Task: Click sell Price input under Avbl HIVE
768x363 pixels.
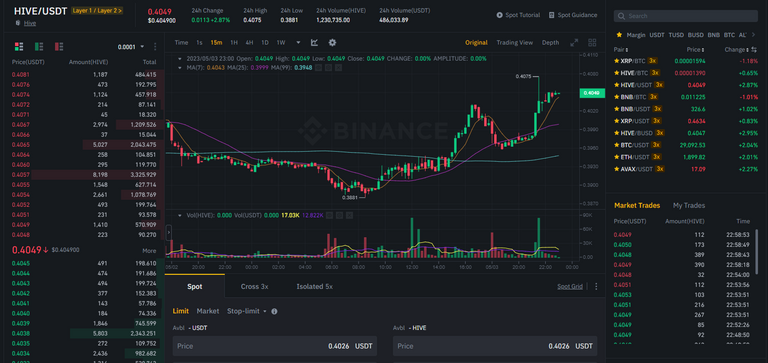Action: (x=495, y=346)
